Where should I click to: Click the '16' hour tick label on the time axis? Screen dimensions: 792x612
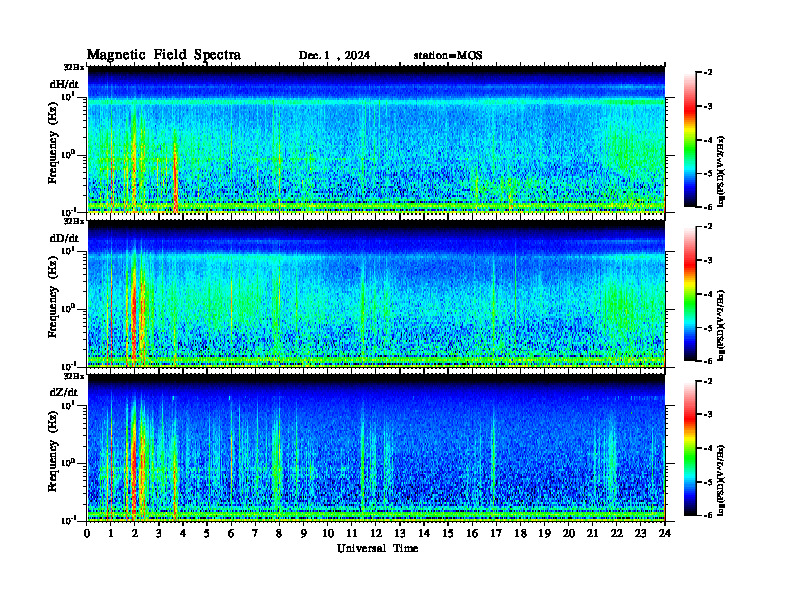click(x=472, y=534)
